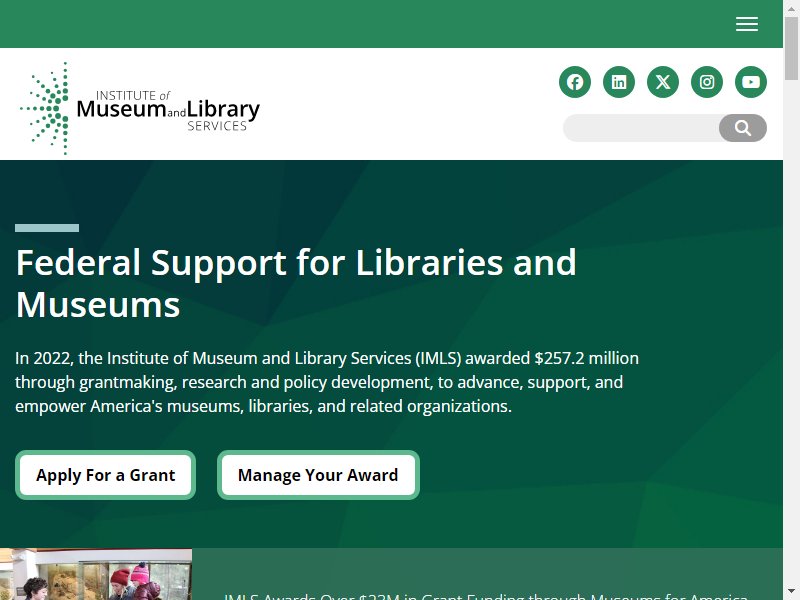
Task: Open the IMLS Instagram icon
Action: pyautogui.click(x=707, y=82)
